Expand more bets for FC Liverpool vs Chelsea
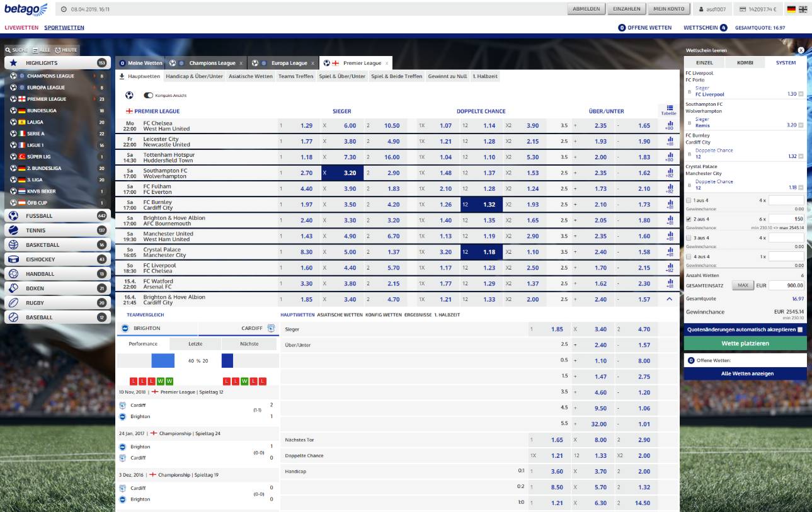Screen dimensions: 812x512 coord(669,268)
